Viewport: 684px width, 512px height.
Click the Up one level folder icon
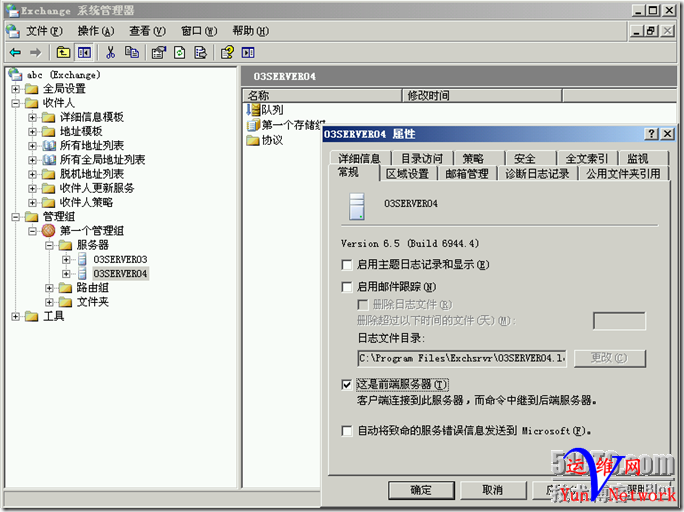[63, 53]
